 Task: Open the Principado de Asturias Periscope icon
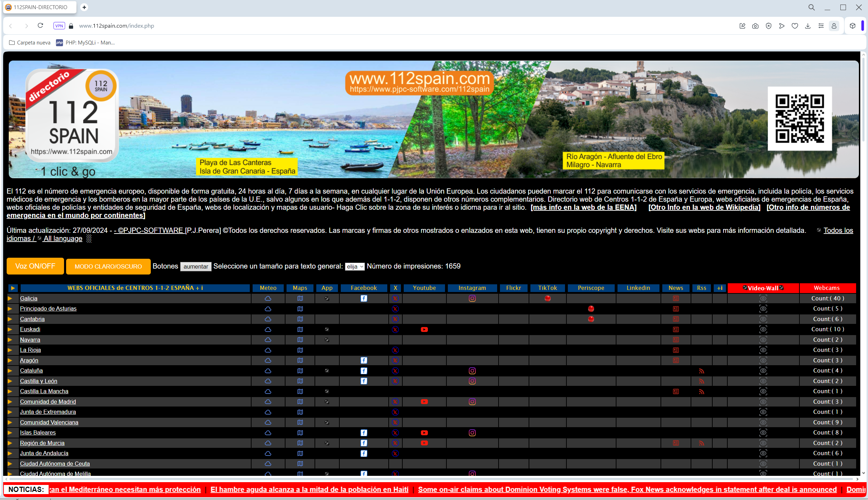591,308
